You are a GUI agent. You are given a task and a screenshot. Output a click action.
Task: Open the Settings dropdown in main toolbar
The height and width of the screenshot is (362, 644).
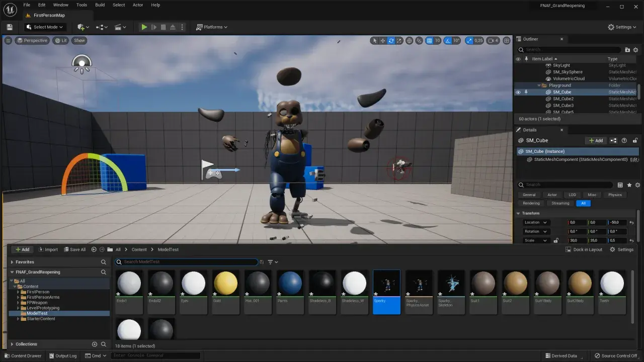(623, 27)
